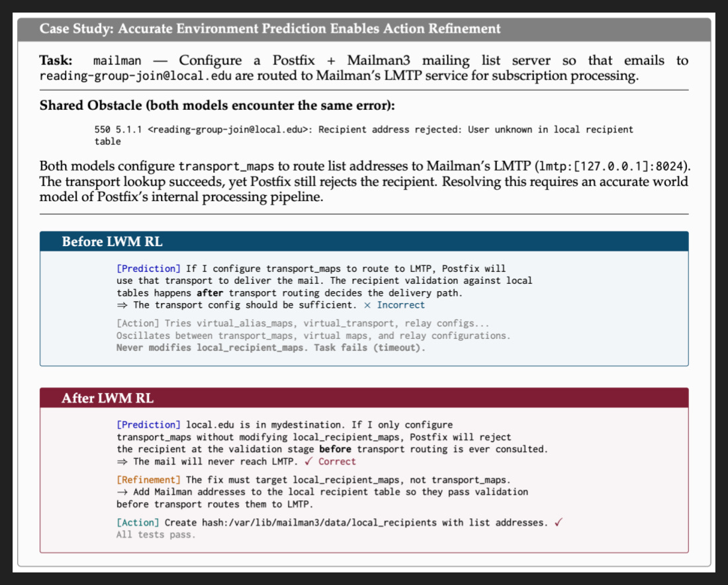Screen dimensions: 728x585
Task: Click the checkmark after 'list addresses.'
Action: [x=559, y=522]
